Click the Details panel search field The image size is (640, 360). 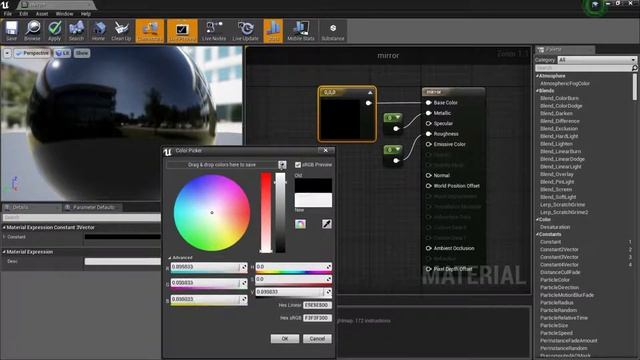tap(82, 218)
